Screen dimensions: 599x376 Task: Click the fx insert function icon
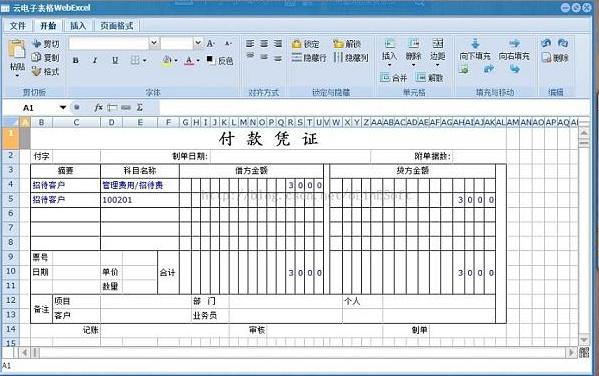(x=99, y=108)
